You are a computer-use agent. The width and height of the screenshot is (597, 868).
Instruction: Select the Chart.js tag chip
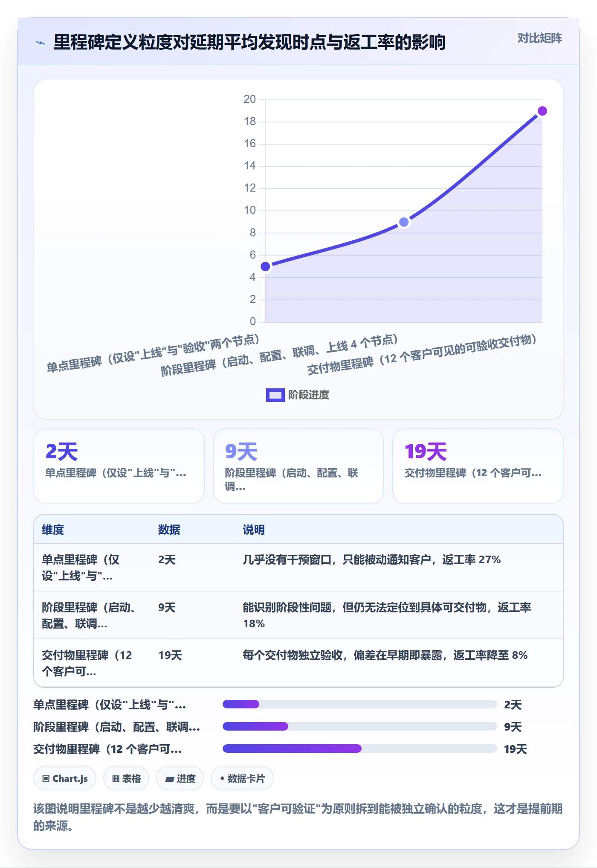click(65, 778)
